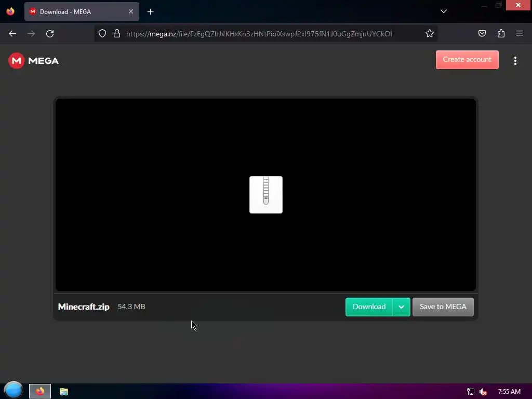Click the List all tabs chevron

pos(444,11)
